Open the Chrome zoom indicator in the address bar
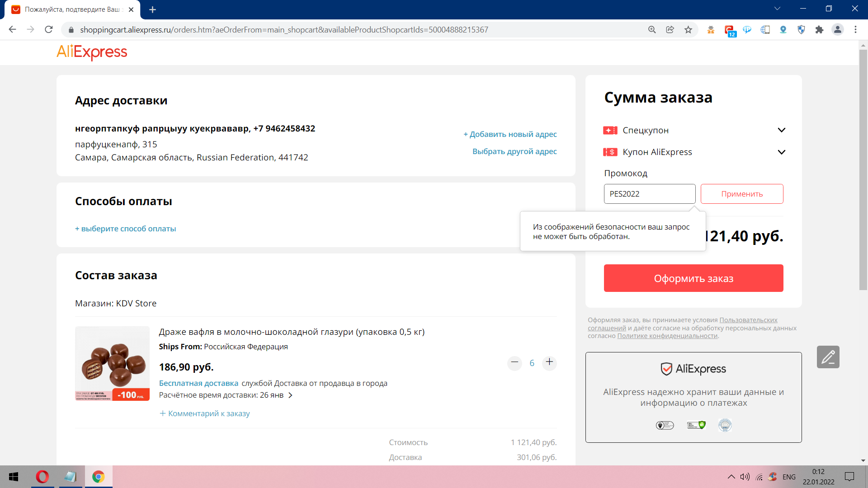Image resolution: width=868 pixels, height=488 pixels. [652, 30]
